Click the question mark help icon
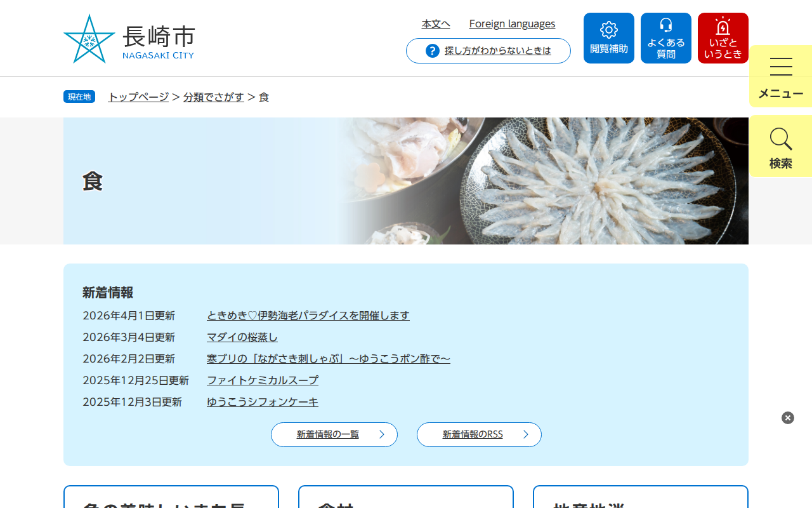 [x=433, y=51]
